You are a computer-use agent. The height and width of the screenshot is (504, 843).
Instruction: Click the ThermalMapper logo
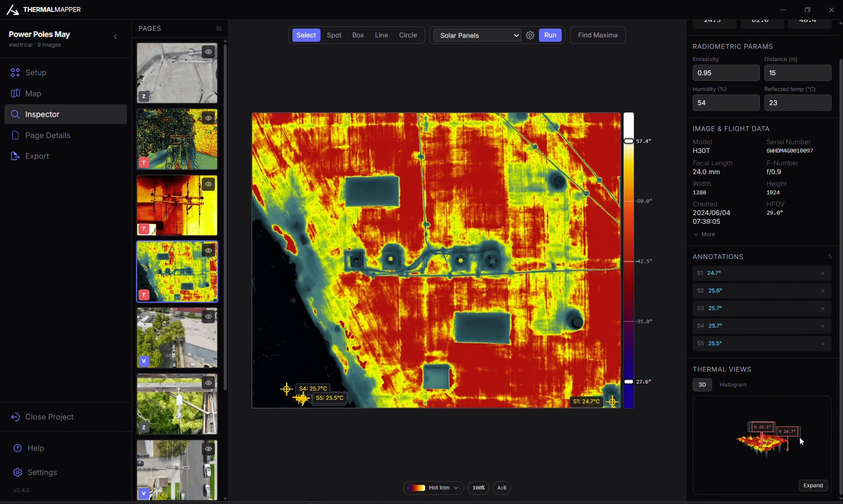(x=13, y=10)
